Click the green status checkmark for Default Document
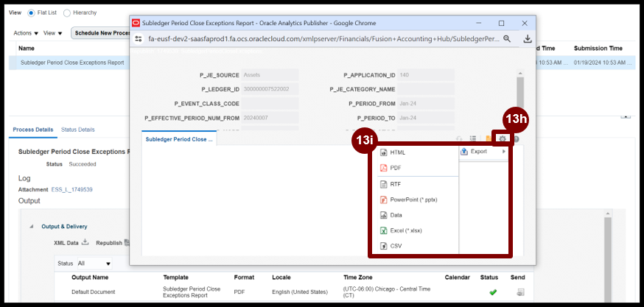 [493, 292]
